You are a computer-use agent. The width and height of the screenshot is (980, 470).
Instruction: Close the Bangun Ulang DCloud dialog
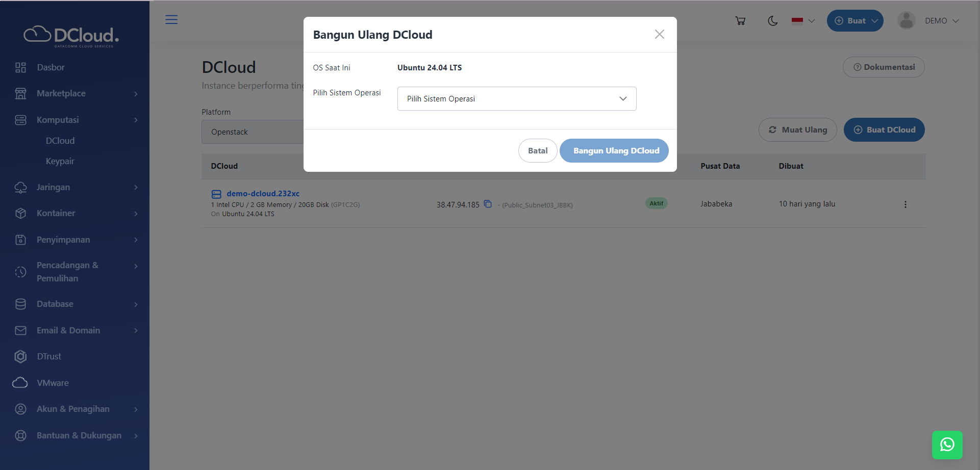pos(659,34)
